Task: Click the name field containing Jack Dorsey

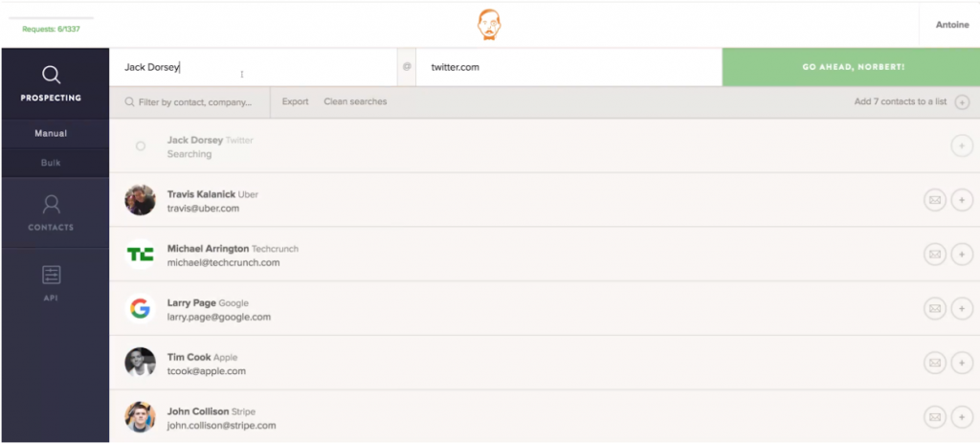Action: 253,67
